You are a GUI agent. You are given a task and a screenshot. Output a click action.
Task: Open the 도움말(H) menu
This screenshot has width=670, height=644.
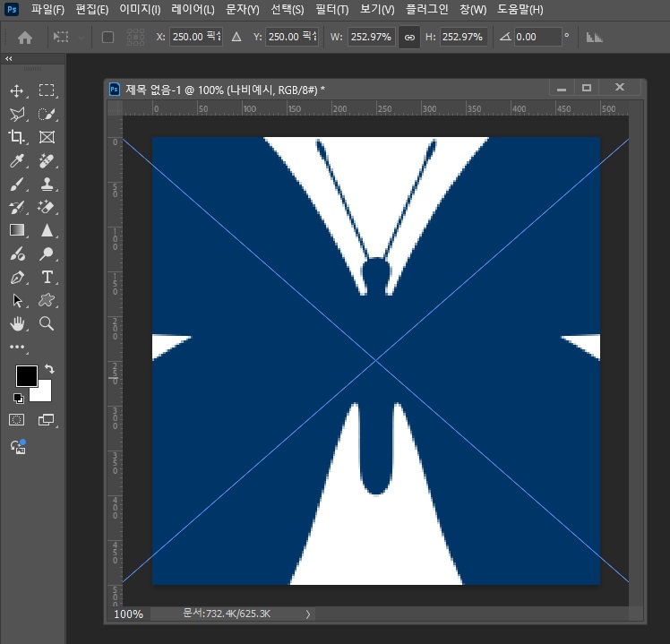click(520, 9)
